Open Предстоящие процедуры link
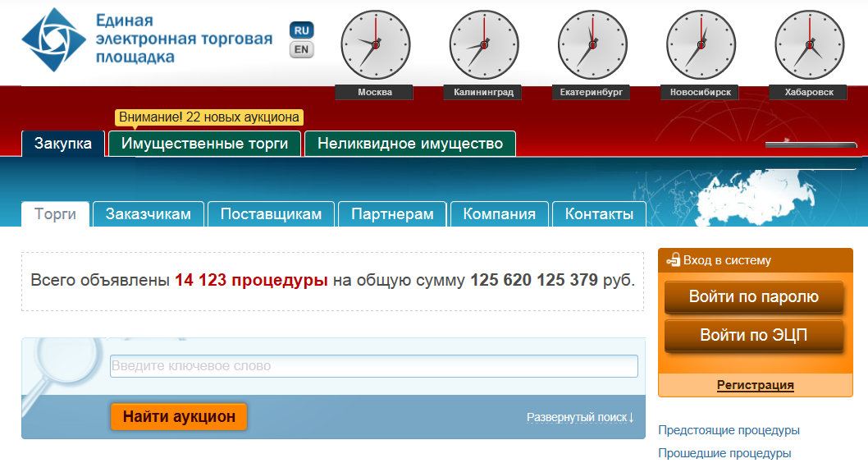This screenshot has width=868, height=463. (729, 430)
